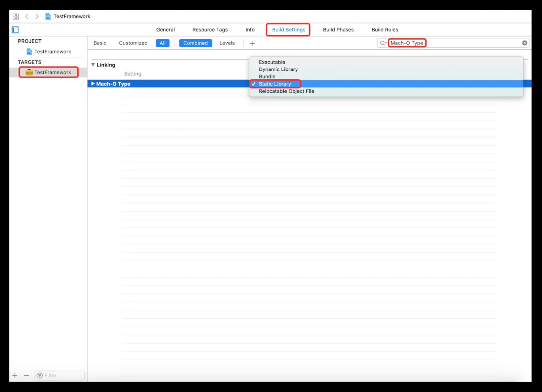Click the Mach-O Type search field
The width and height of the screenshot is (542, 392).
[x=453, y=43]
